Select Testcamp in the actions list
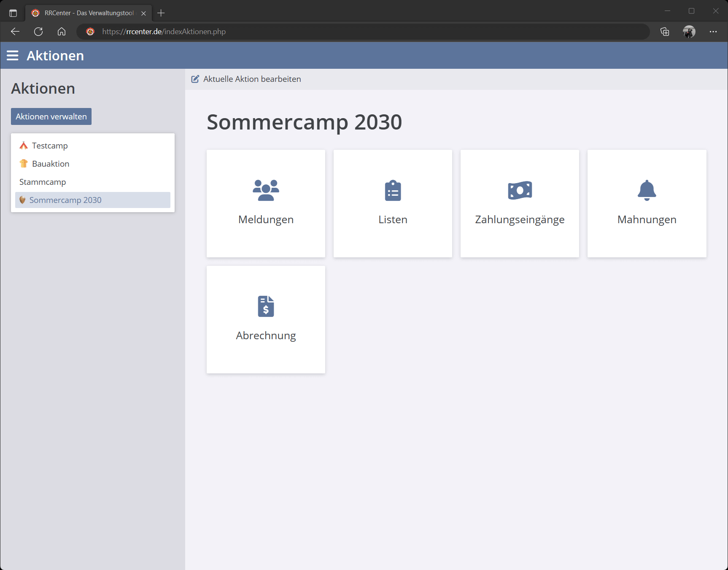The image size is (728, 570). pos(50,146)
